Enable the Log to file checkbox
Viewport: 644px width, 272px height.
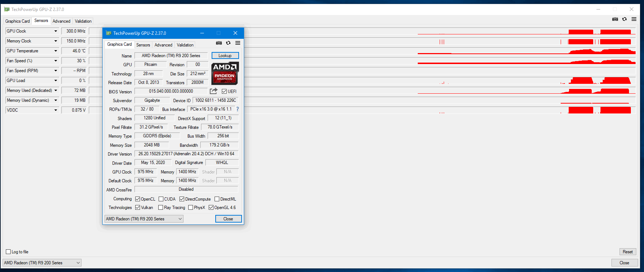8,251
